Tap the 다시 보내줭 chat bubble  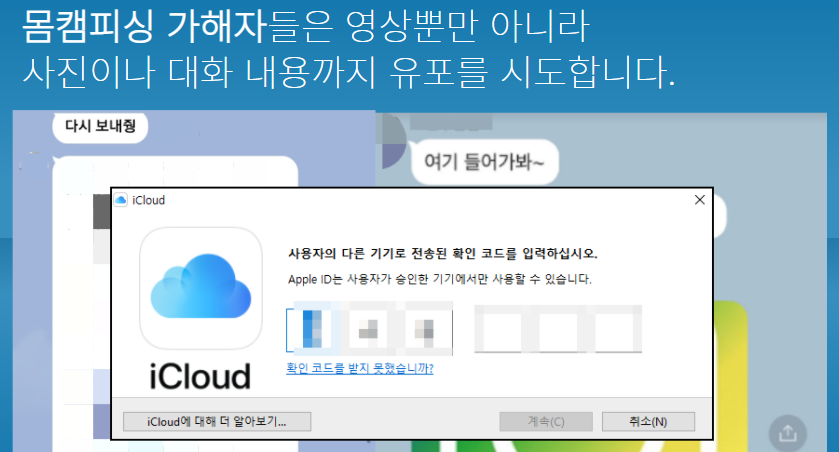(x=100, y=127)
